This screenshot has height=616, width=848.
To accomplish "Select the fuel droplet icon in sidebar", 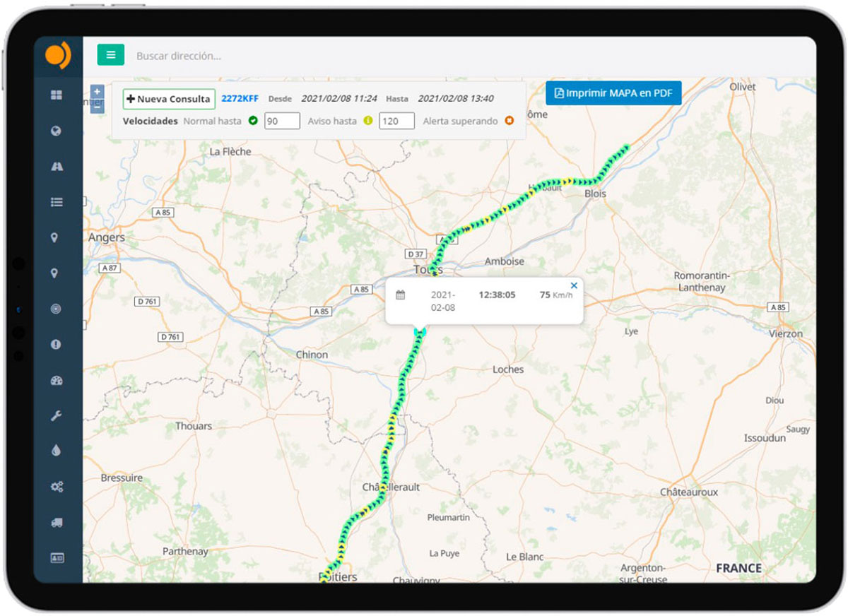I will click(x=57, y=451).
